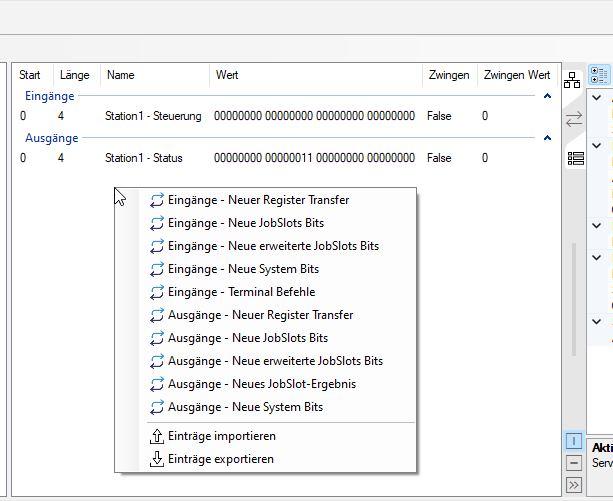Click the vertical scrollbar beside the list

point(573,297)
